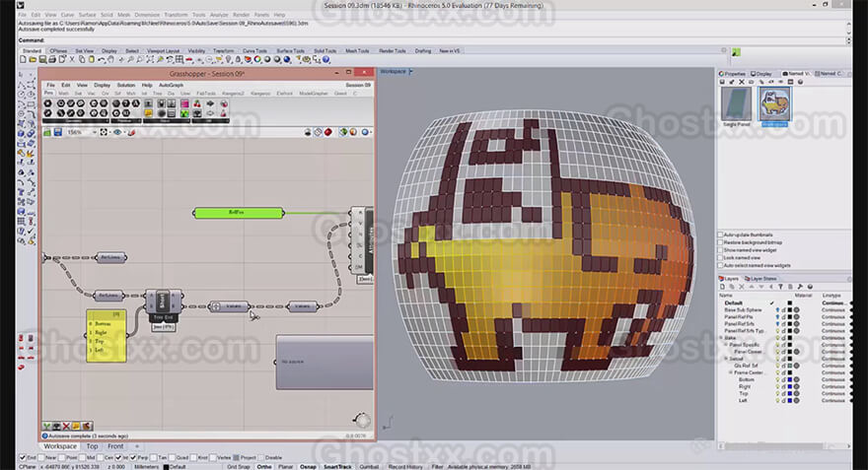Enable Restore background bitmap checkbox
Image resolution: width=868 pixels, height=470 pixels.
[x=720, y=242]
